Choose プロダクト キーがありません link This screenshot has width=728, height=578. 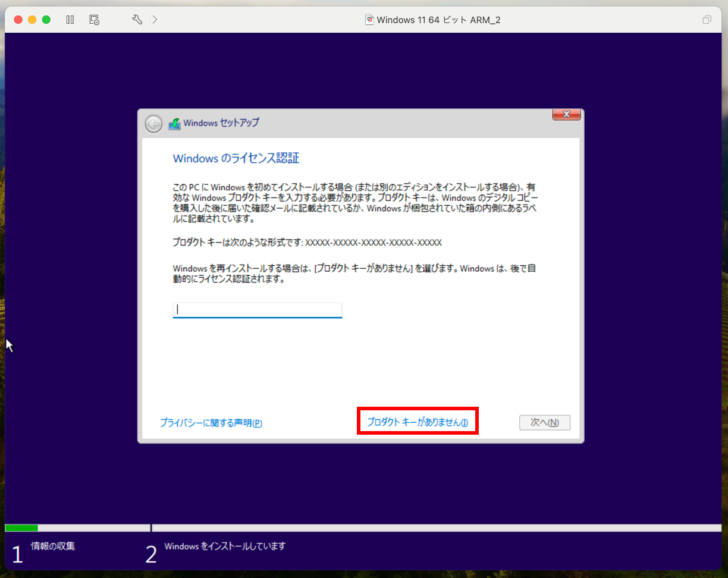[418, 422]
